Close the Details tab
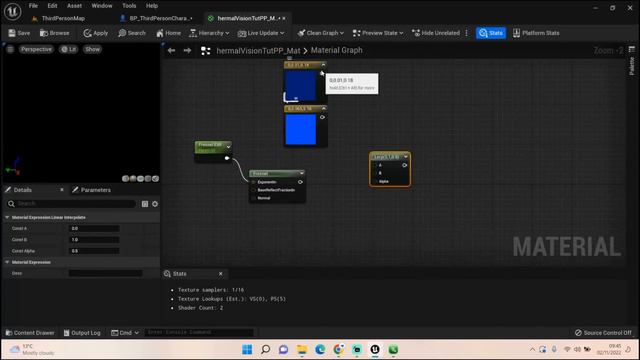640x360 pixels. pyautogui.click(x=62, y=190)
